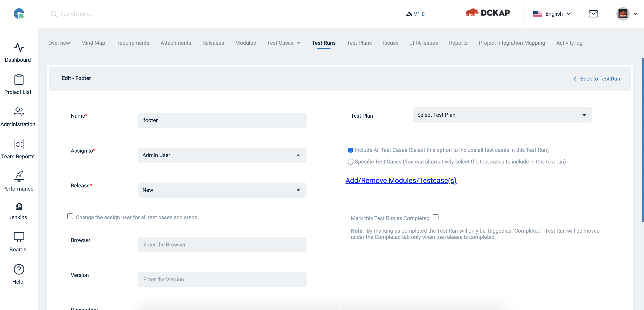Click the Enter the Version field

(x=222, y=280)
